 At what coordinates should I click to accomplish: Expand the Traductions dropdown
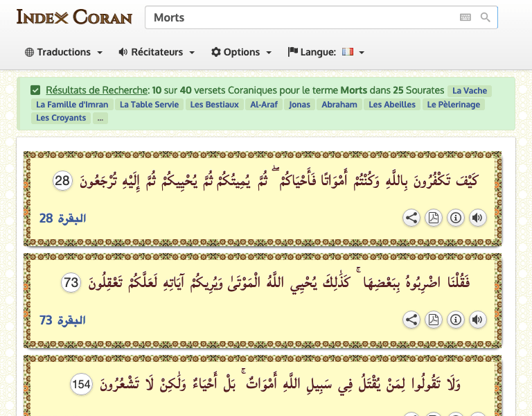coord(64,52)
